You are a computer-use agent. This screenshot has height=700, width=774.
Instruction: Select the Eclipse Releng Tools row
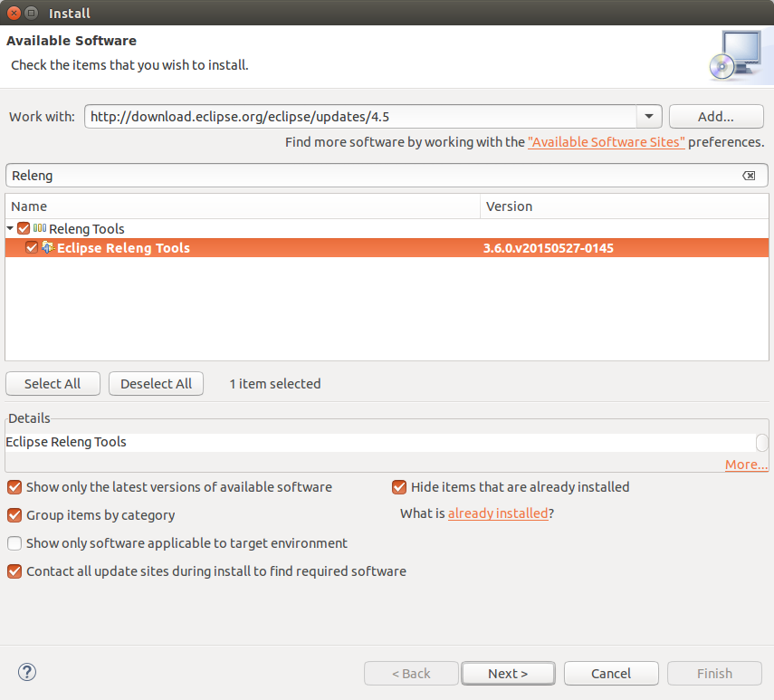point(387,248)
